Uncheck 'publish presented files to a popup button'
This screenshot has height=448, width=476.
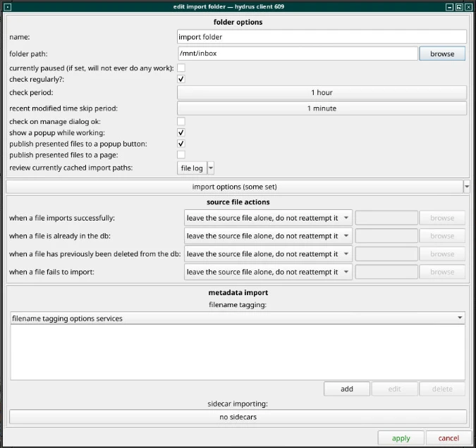point(181,144)
